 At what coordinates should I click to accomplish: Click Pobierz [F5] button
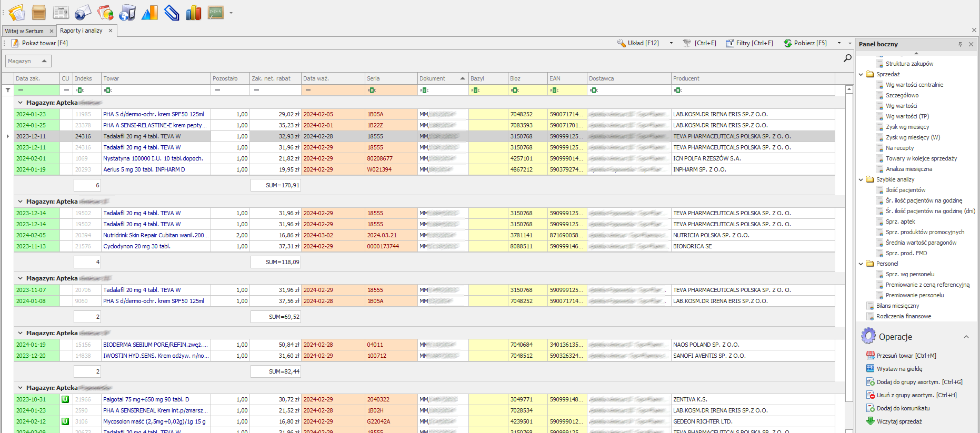coord(805,43)
